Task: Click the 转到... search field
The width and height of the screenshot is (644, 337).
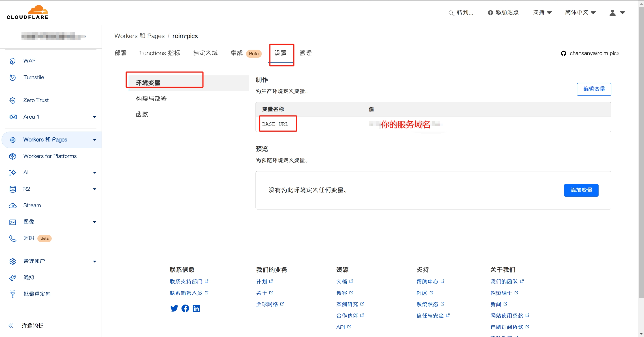Action: (x=465, y=13)
